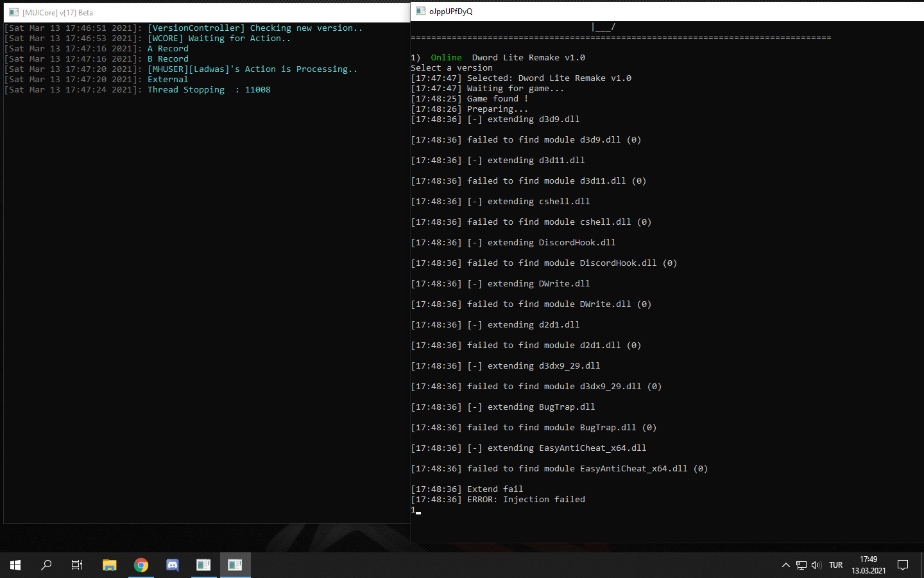Open network status tray icon
Image resolution: width=924 pixels, height=578 pixels.
coord(801,565)
